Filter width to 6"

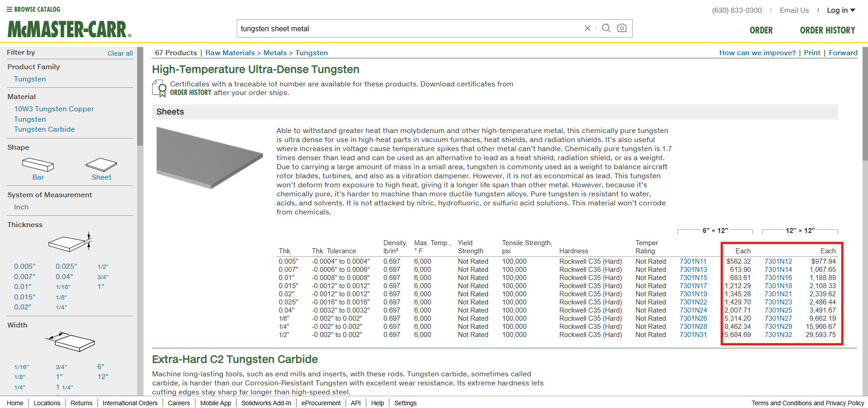[x=100, y=367]
